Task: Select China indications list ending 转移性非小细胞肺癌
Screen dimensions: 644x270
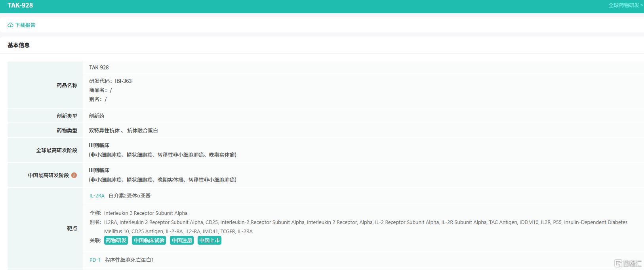Action: click(x=163, y=180)
